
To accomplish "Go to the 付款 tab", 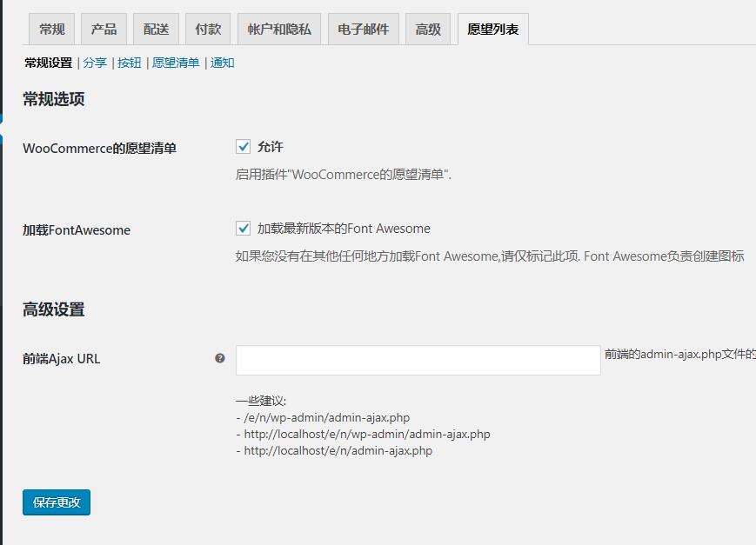I will (x=208, y=30).
